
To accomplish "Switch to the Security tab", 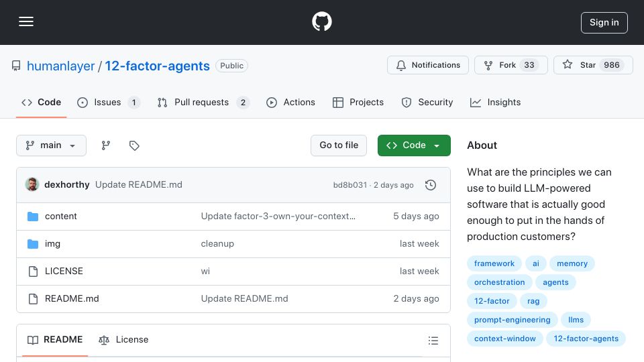I will 427,102.
